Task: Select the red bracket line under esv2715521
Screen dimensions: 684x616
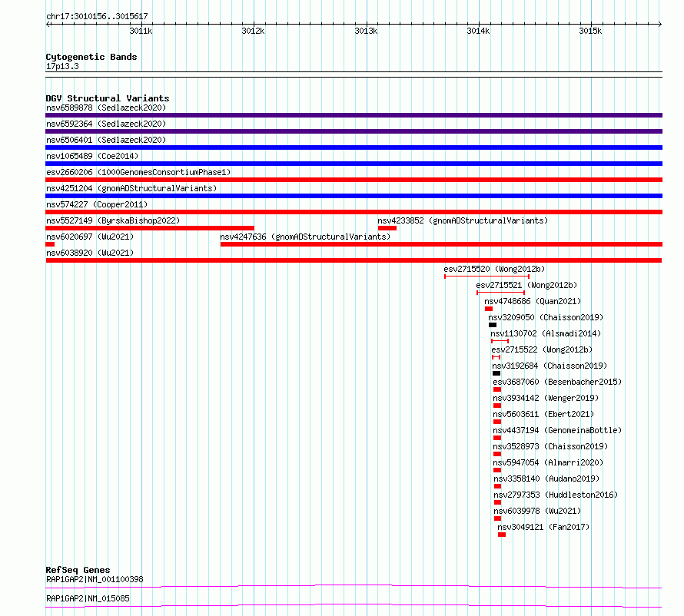Action: pyautogui.click(x=500, y=293)
